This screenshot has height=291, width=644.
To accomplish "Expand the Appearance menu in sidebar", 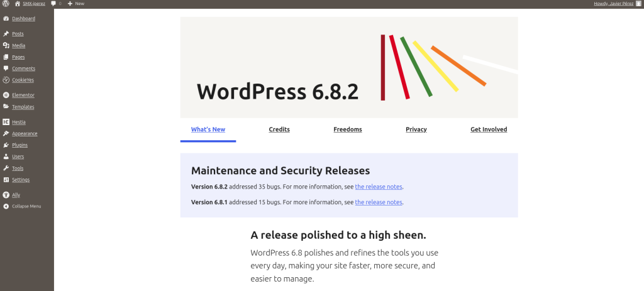I will [x=25, y=133].
